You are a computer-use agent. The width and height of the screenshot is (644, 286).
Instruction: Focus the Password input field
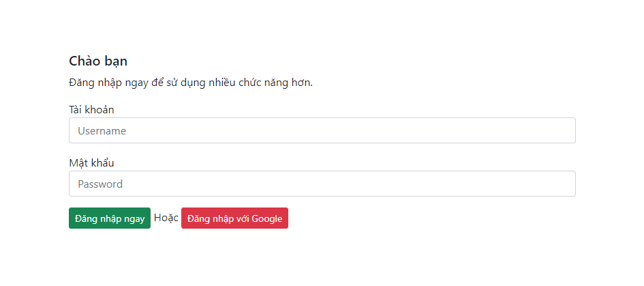(322, 184)
